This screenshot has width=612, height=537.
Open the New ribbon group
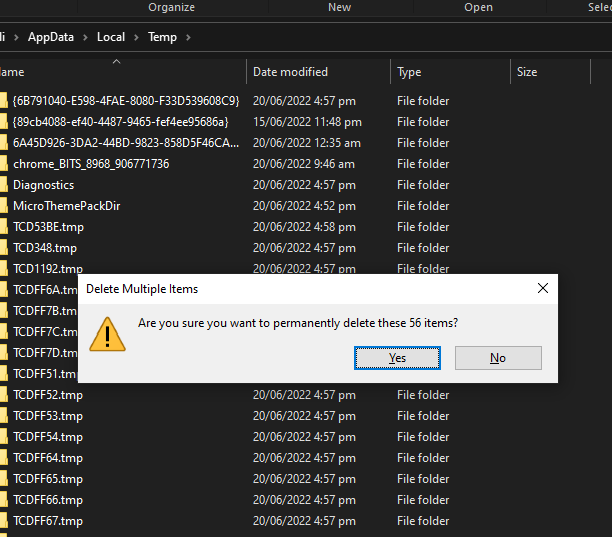(340, 7)
